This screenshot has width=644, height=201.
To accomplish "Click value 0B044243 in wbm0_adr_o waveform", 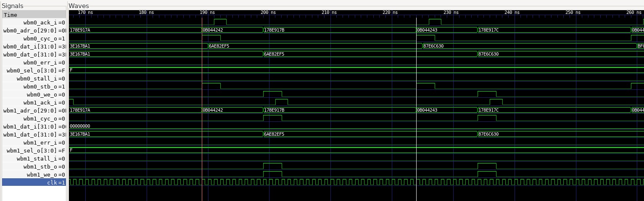I will (427, 30).
